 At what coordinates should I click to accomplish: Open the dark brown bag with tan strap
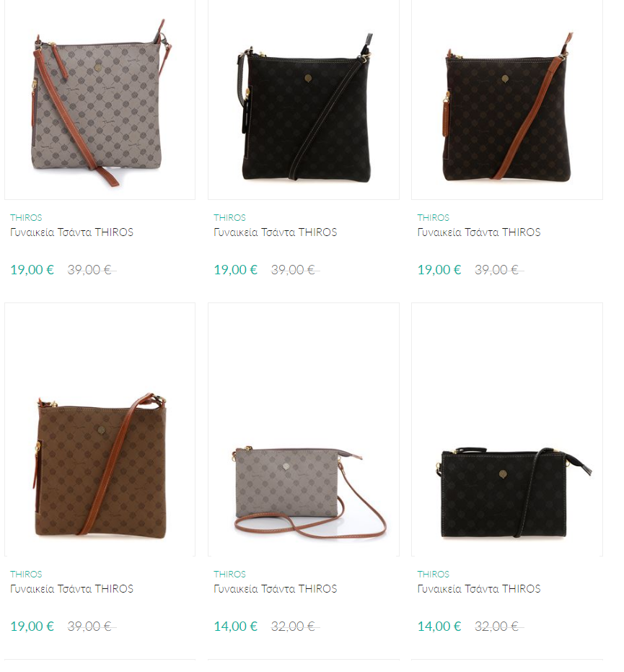[507, 100]
